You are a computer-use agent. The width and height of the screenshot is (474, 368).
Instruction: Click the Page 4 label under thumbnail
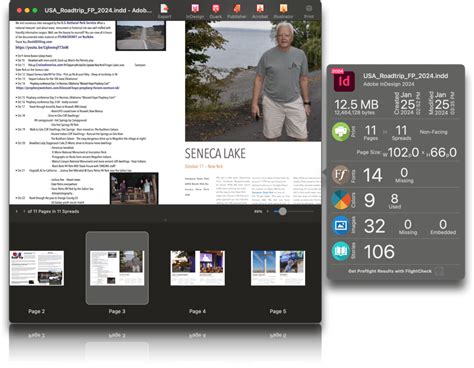(197, 311)
